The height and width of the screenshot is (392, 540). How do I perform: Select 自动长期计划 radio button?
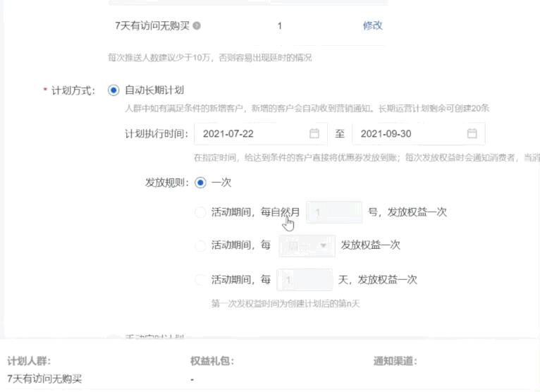[x=113, y=90]
